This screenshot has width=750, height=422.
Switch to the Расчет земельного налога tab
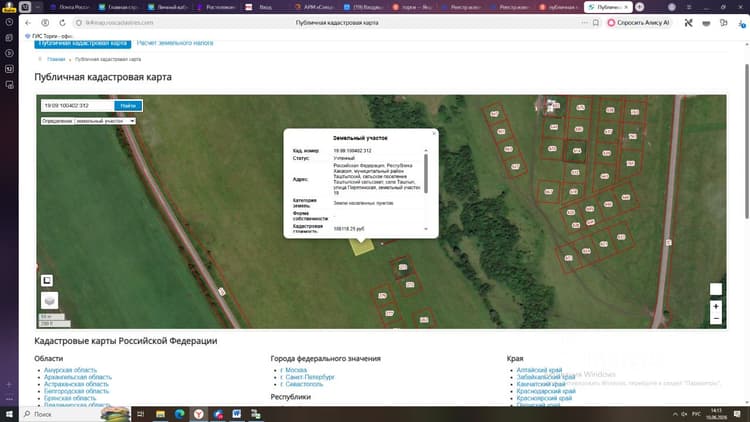175,43
